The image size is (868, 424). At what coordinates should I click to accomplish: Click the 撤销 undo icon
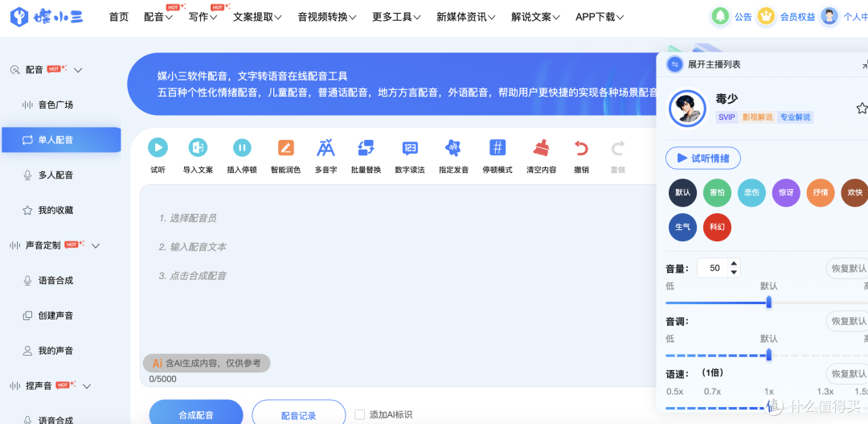pos(581,147)
